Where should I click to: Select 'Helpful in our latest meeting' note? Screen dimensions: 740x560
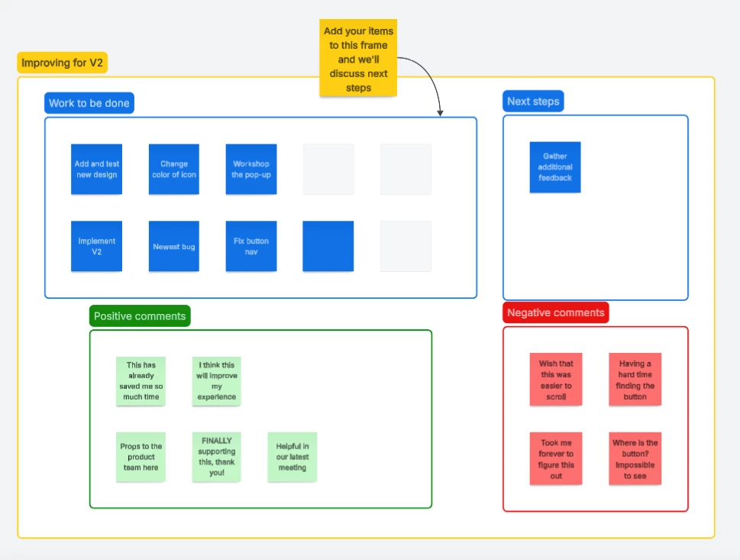[x=292, y=457]
